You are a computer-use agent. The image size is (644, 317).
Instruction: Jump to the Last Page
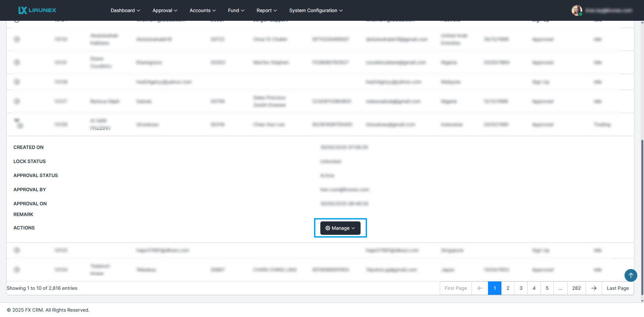[x=618, y=288]
